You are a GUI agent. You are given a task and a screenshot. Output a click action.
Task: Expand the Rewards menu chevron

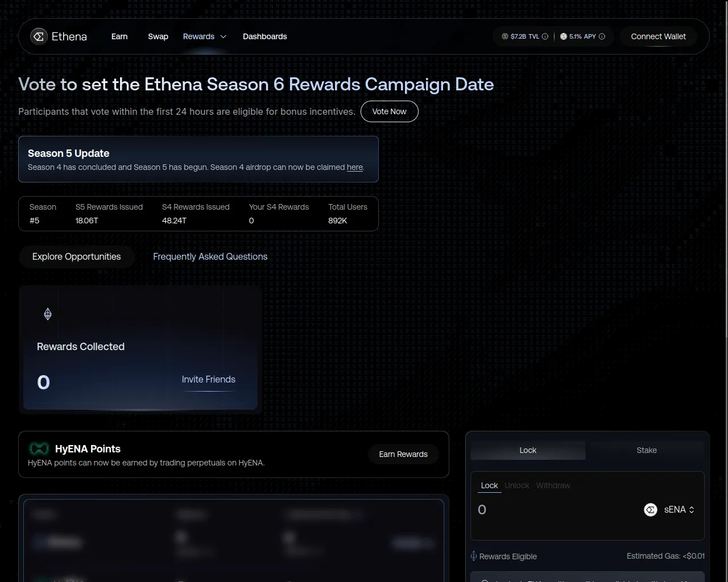[223, 36]
